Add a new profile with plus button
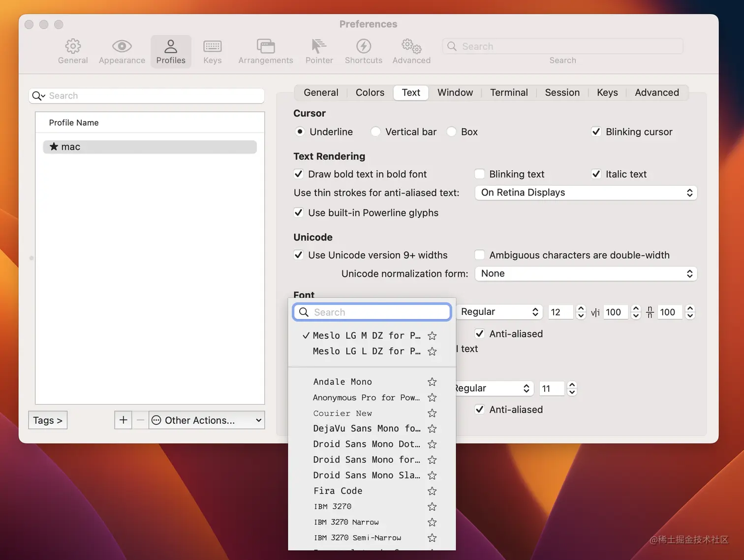This screenshot has width=744, height=560. (123, 420)
